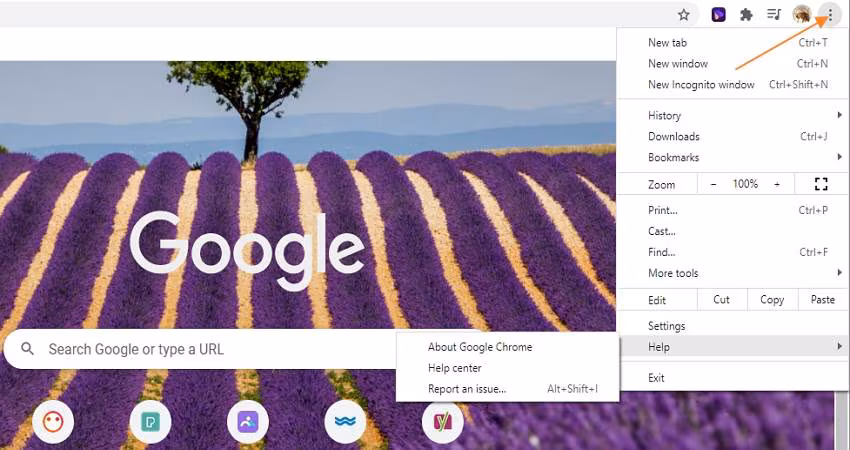
Task: Expand the More tools submenu
Action: point(732,273)
